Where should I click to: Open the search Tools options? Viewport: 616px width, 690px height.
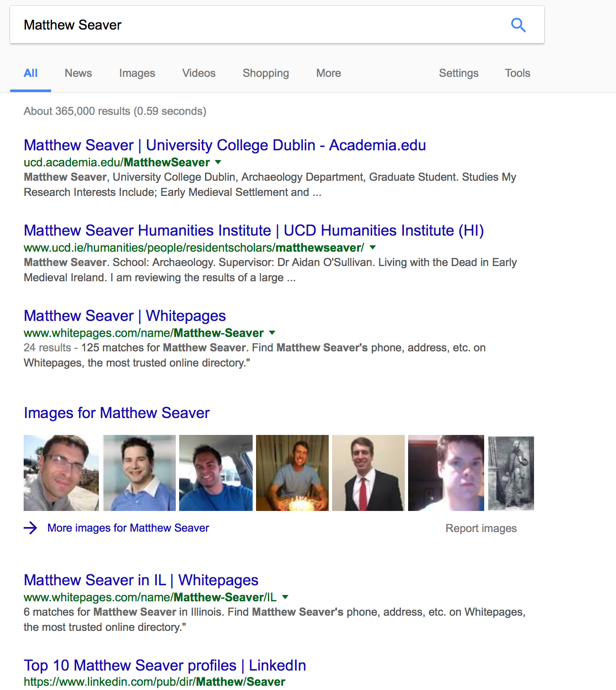point(518,73)
